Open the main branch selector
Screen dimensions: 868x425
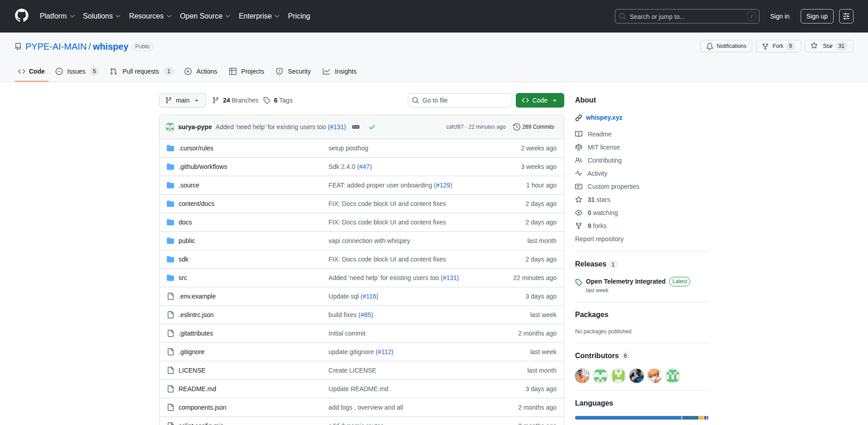(183, 100)
